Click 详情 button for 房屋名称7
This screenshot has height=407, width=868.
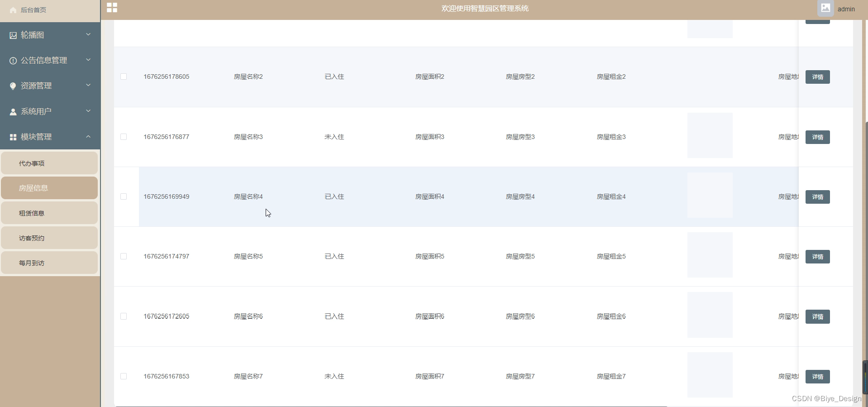[x=817, y=377]
